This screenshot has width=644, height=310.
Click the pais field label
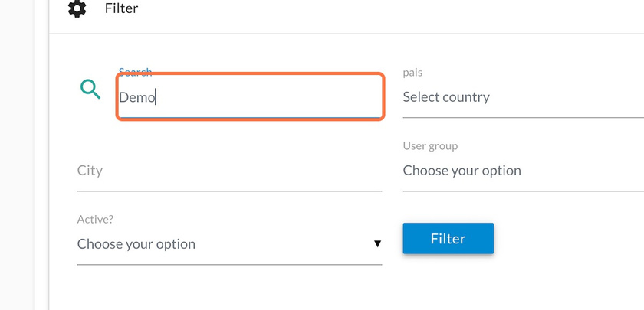(x=412, y=73)
